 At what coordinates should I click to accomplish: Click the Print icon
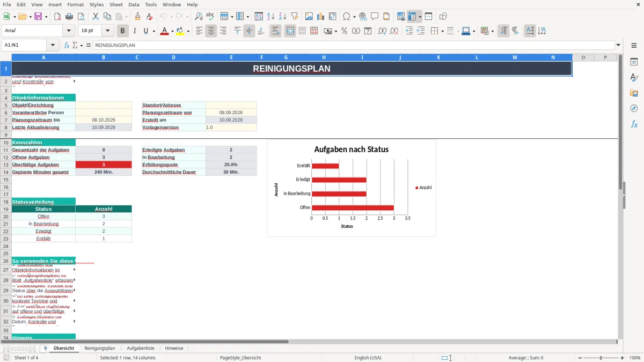69,17
